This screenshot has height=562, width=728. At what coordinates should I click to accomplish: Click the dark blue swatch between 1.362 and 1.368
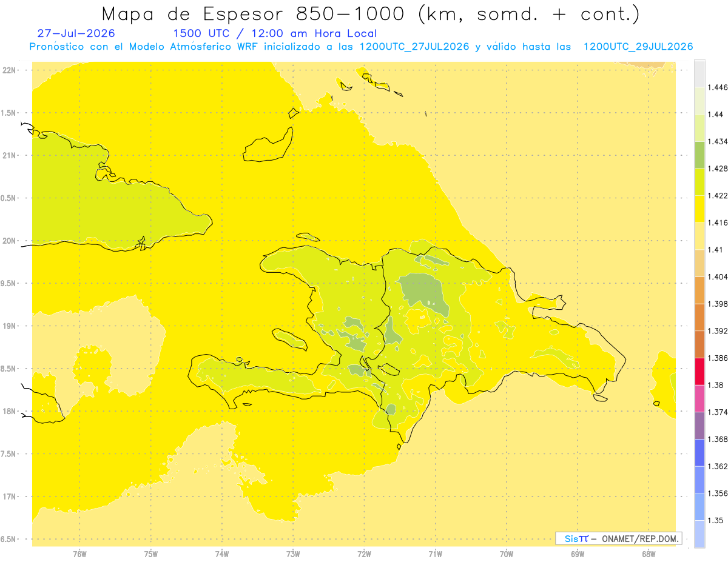[x=699, y=452]
